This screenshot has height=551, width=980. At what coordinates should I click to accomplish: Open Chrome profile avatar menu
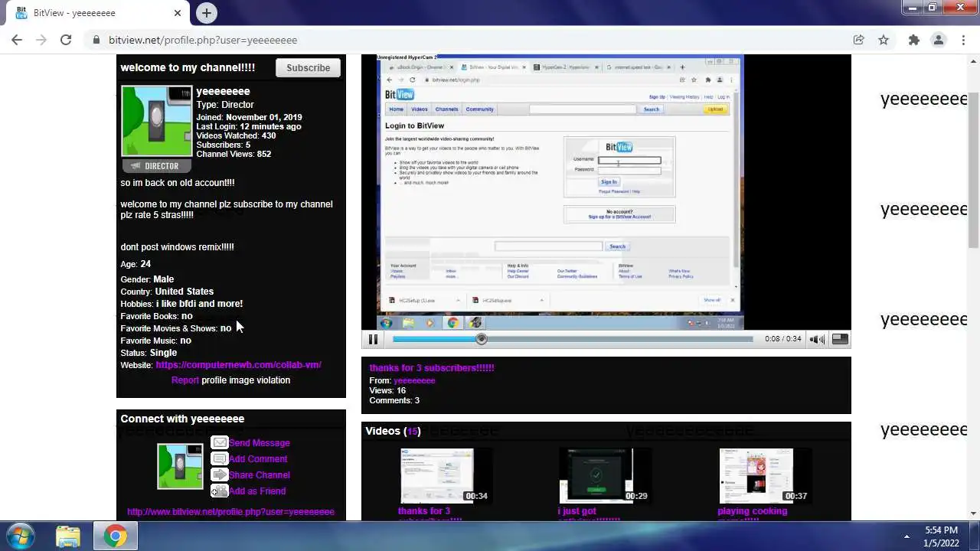(x=938, y=40)
